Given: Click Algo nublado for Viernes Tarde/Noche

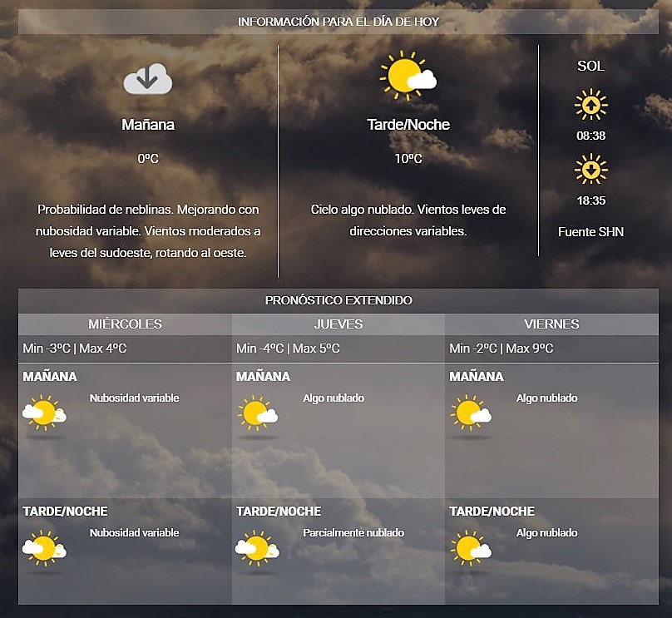Looking at the screenshot, I should (x=547, y=532).
